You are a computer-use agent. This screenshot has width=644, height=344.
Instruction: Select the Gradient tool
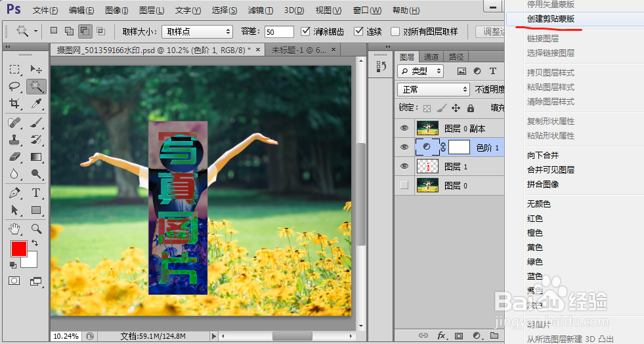tap(36, 157)
